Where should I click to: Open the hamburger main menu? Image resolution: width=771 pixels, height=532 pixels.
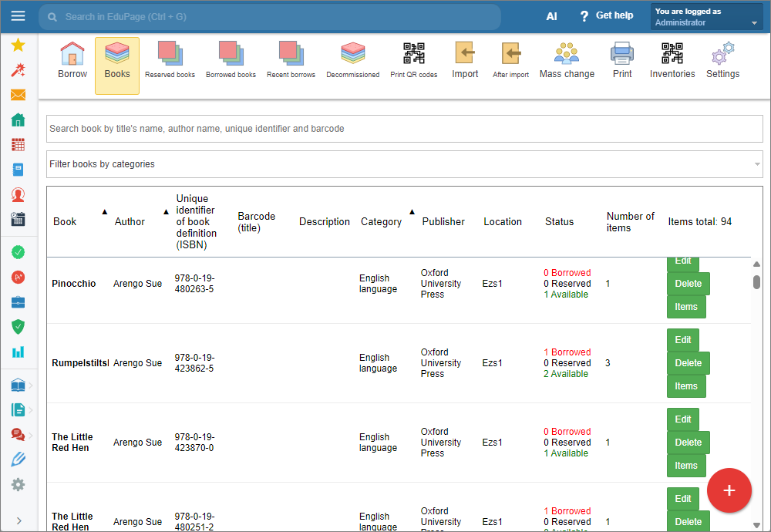point(19,15)
